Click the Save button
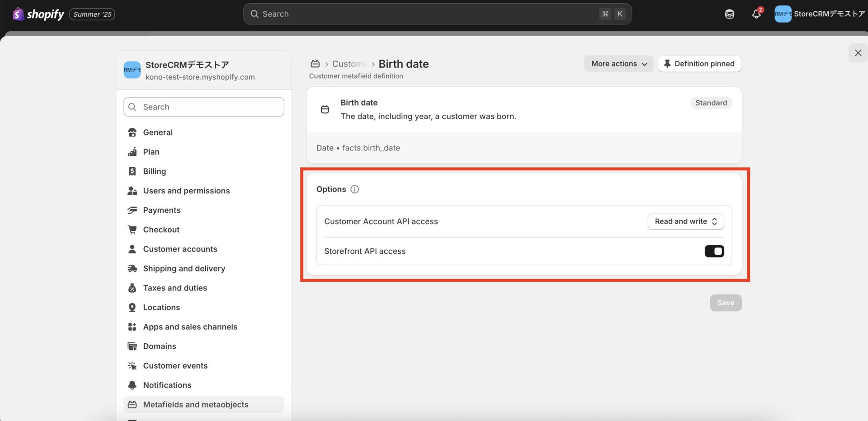Viewport: 868px width, 421px height. coord(725,303)
